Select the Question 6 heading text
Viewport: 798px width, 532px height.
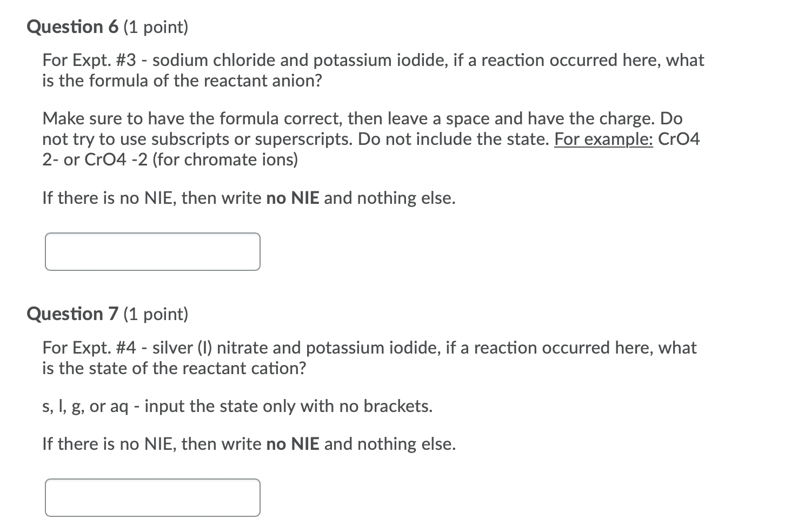[72, 26]
